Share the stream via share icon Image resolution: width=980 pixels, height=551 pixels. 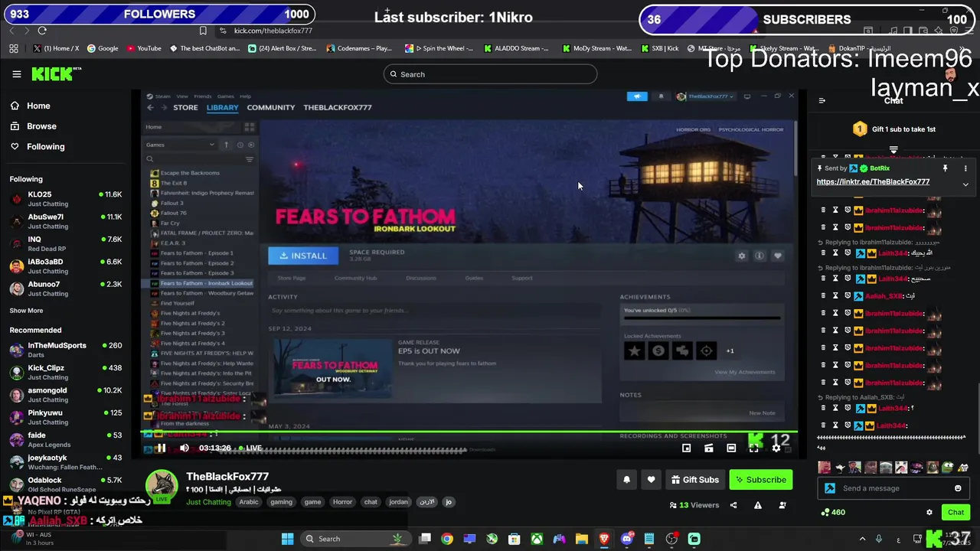tap(733, 505)
